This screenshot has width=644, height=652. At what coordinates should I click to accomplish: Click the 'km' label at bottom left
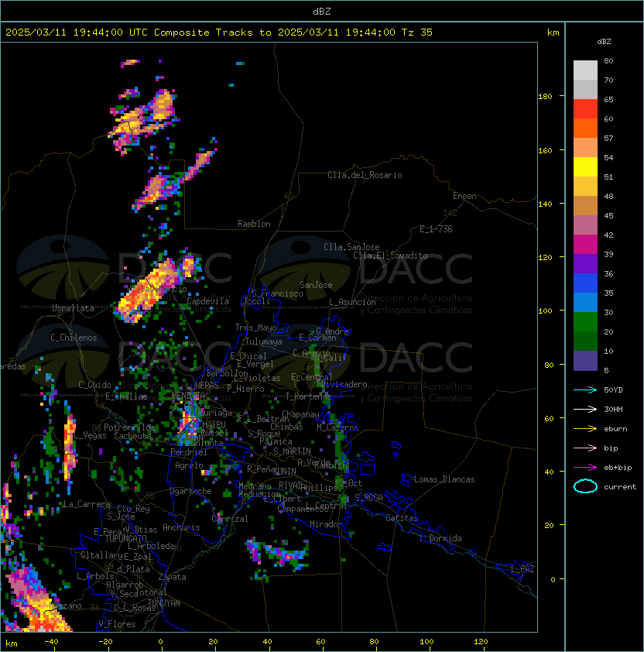(x=12, y=643)
